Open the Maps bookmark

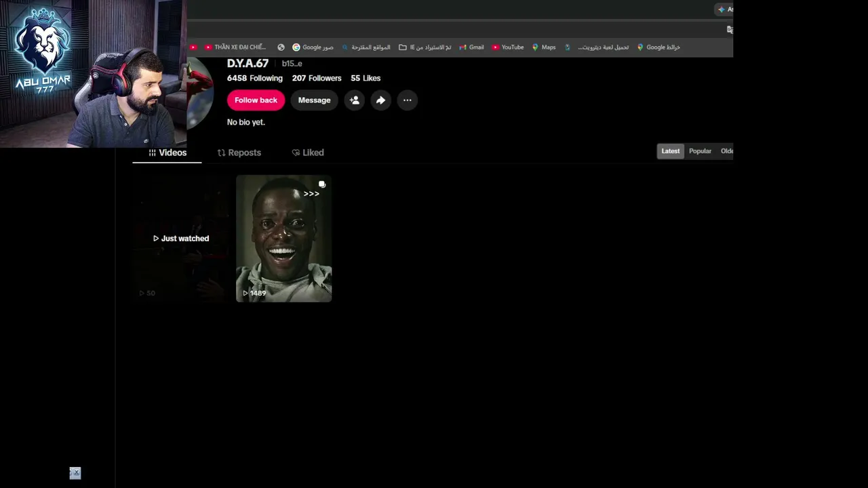[x=544, y=47]
